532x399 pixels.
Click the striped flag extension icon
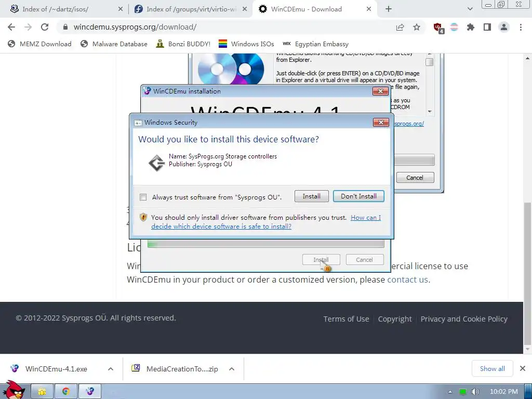coord(454,27)
